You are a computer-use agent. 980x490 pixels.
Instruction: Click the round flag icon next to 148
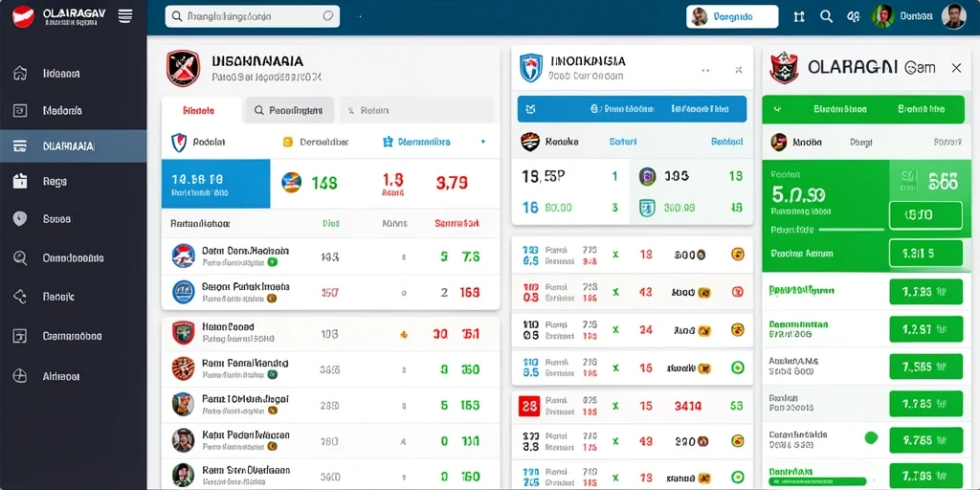[291, 183]
